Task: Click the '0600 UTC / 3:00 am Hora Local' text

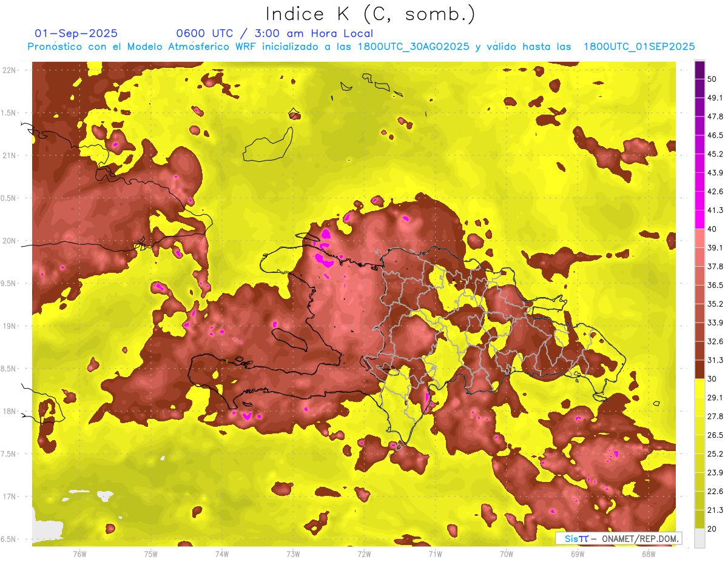Action: click(x=274, y=33)
